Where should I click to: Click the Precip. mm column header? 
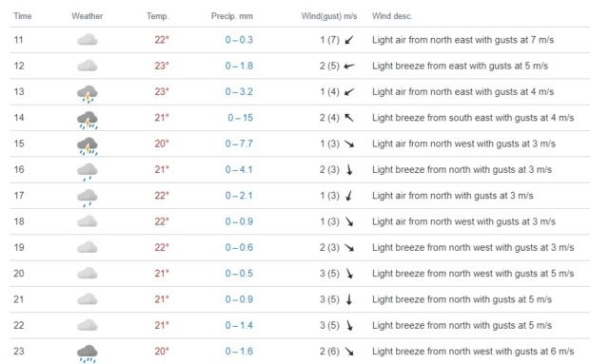(x=232, y=16)
